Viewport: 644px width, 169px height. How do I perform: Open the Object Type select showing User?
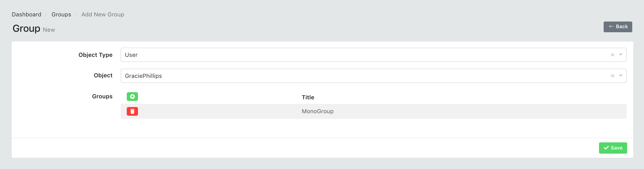tap(373, 55)
